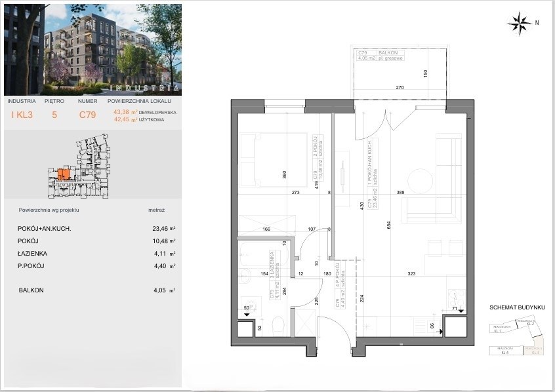555x392 pixels.
Task: Select the KL 3 section in building scheme
Action: [534, 352]
